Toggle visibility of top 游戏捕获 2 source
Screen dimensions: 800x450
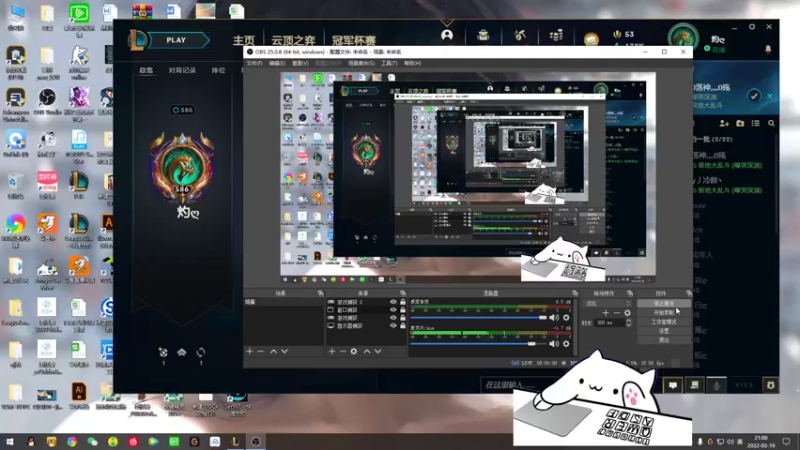tap(393, 302)
